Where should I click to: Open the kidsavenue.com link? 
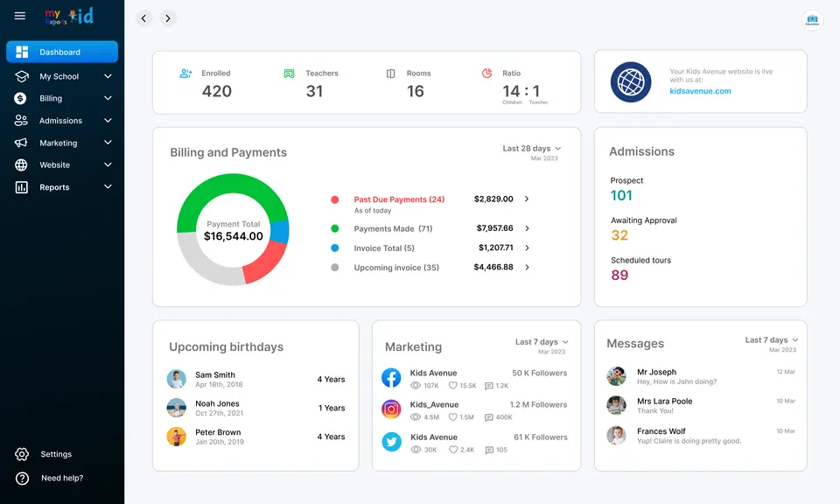pos(700,91)
